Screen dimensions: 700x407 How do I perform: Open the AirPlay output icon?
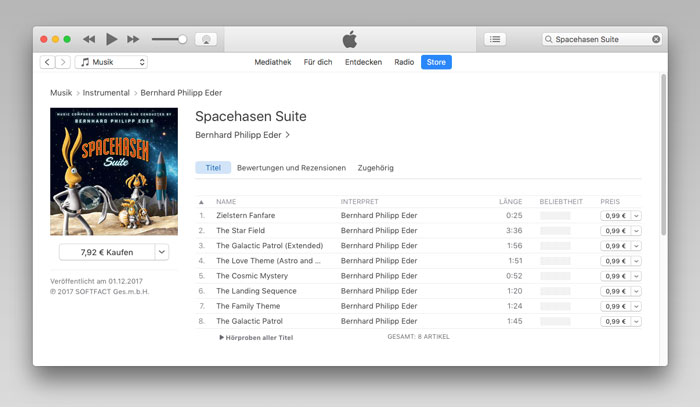[x=205, y=39]
